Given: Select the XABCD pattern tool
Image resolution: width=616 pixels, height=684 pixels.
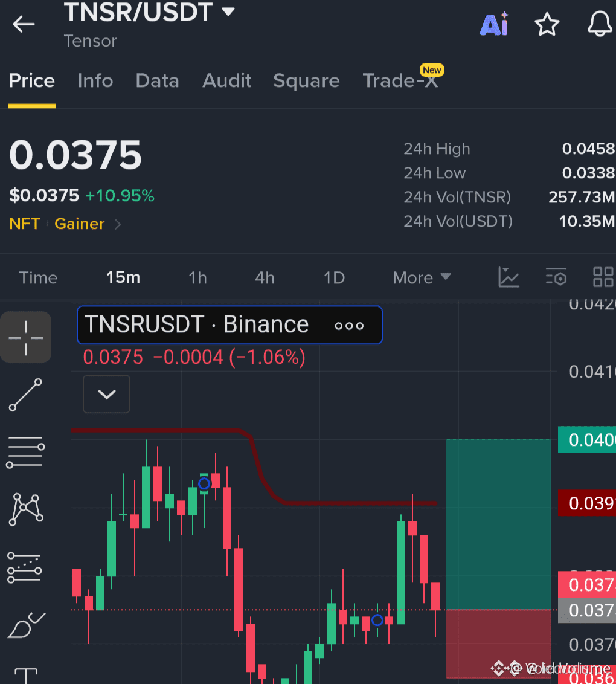Looking at the screenshot, I should (x=26, y=509).
